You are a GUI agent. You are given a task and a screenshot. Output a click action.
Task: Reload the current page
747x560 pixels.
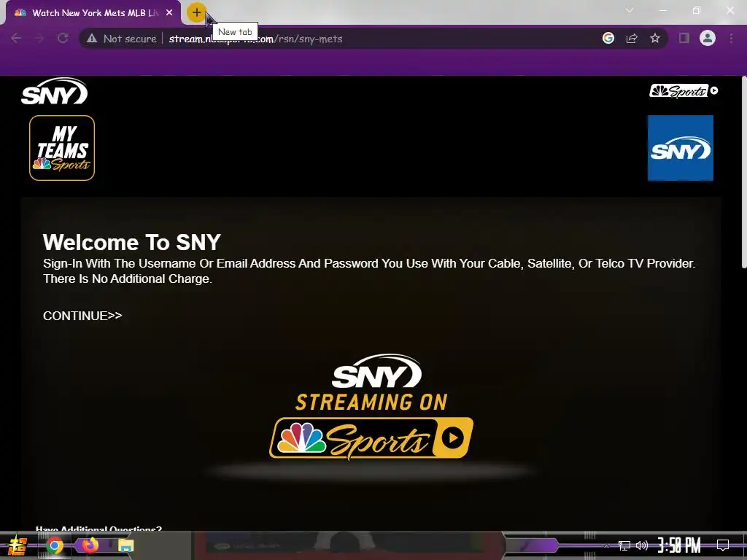coord(63,39)
